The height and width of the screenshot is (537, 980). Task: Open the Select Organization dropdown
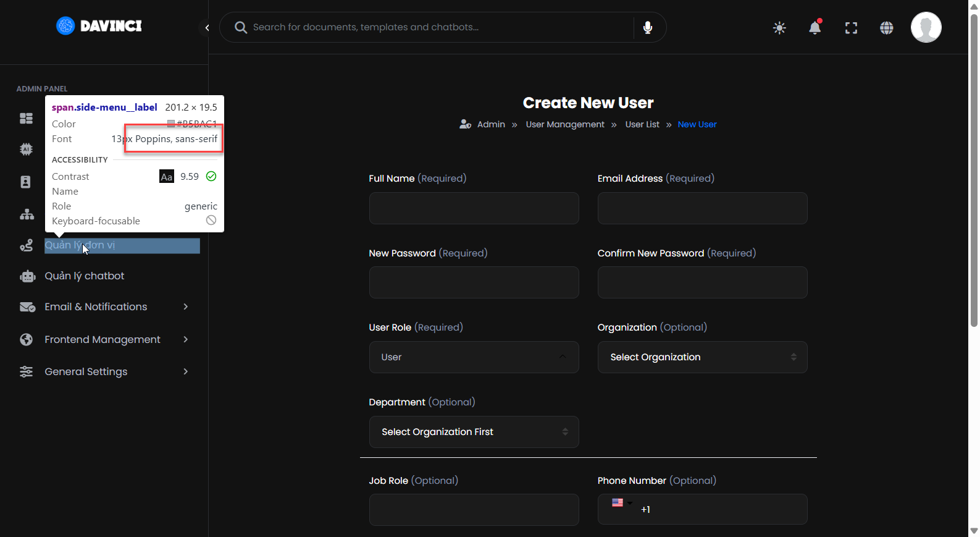(702, 357)
